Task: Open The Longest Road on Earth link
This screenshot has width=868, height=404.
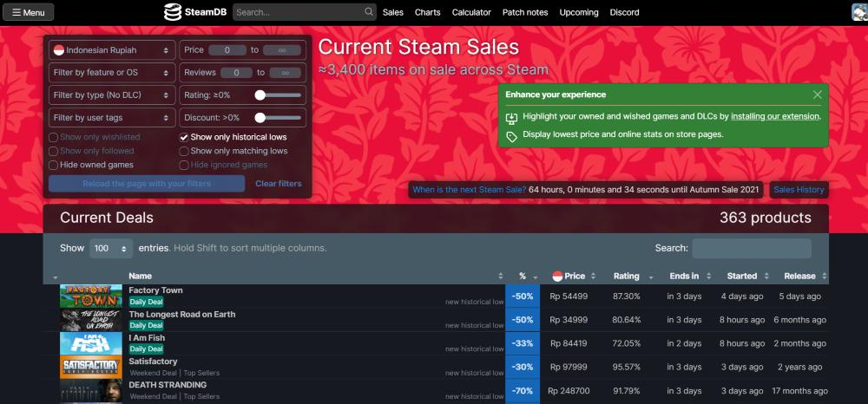Action: [x=182, y=314]
